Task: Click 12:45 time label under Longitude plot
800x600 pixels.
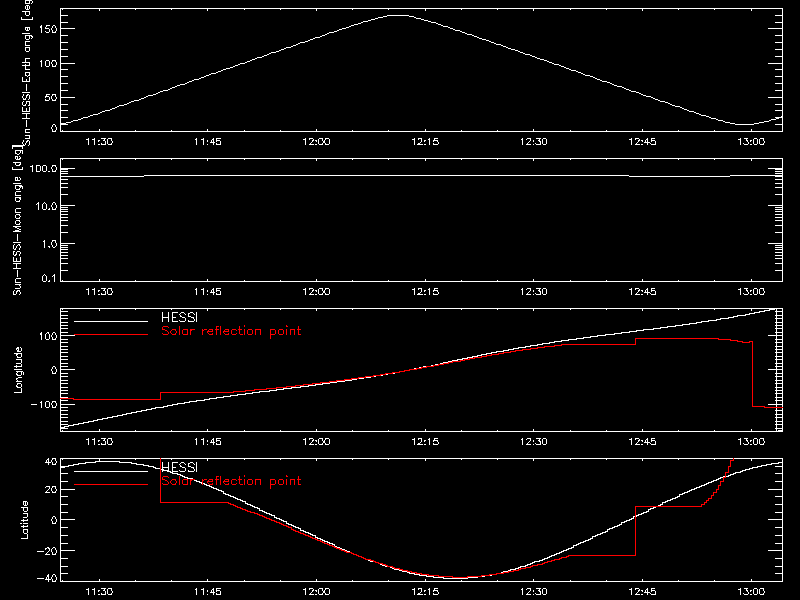Action: [642, 442]
